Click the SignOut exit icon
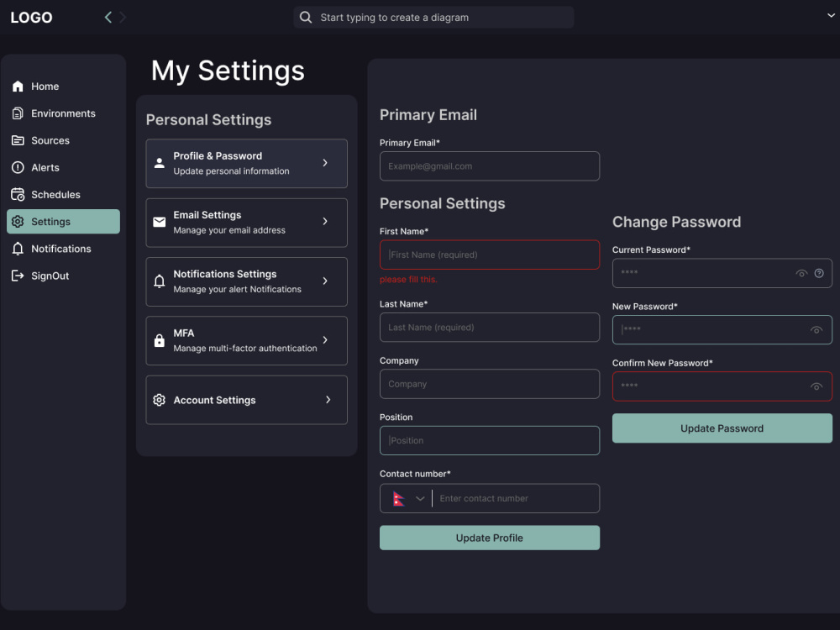The image size is (840, 630). [x=18, y=276]
